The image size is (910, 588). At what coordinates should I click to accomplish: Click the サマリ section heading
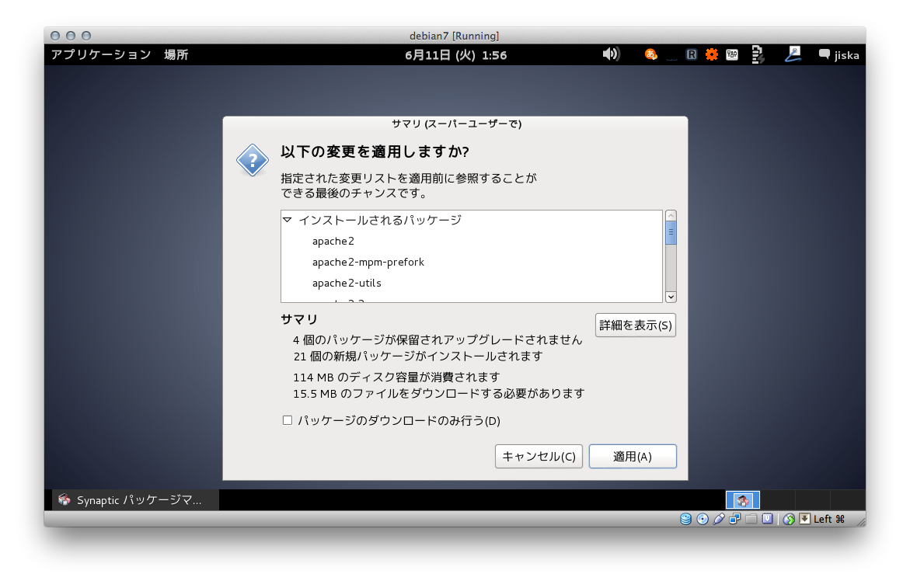(x=299, y=319)
